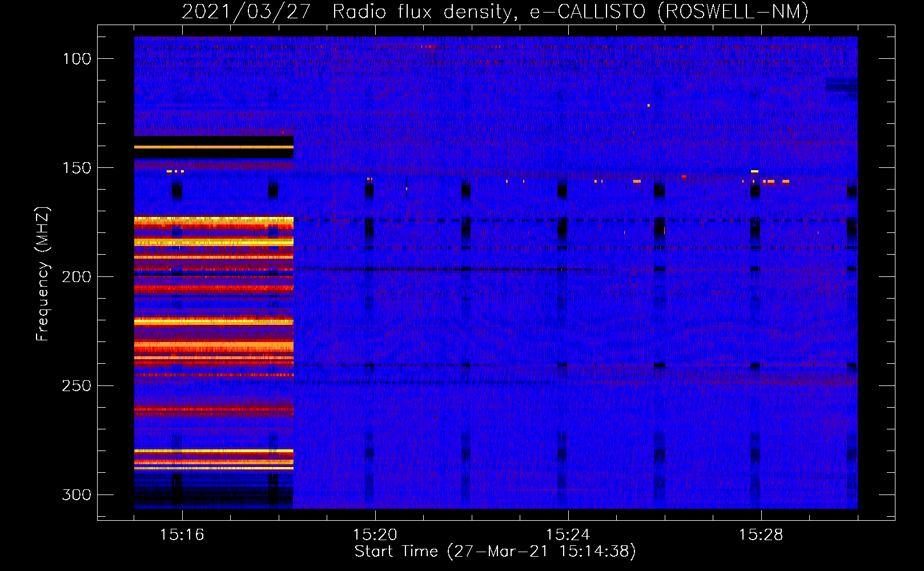Viewport: 924px width, 571px height.
Task: Click the 15:20 time tick label
Action: point(375,534)
